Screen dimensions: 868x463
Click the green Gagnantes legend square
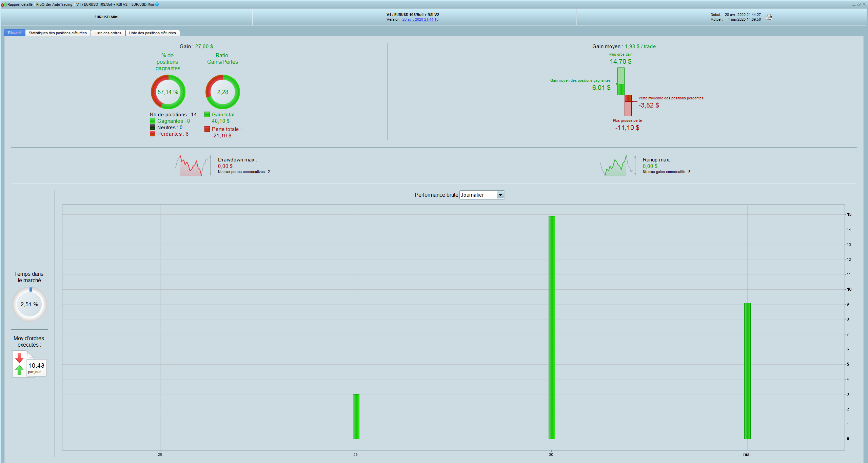[x=153, y=121]
